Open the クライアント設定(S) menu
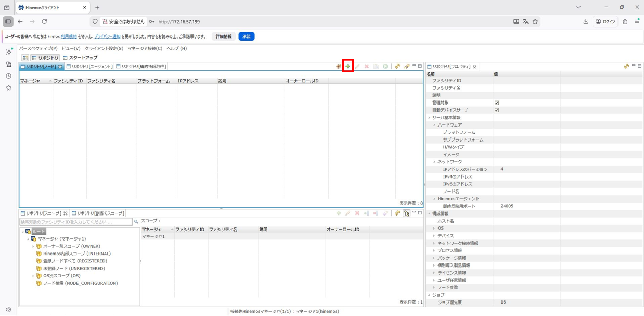The image size is (644, 316). 104,48
